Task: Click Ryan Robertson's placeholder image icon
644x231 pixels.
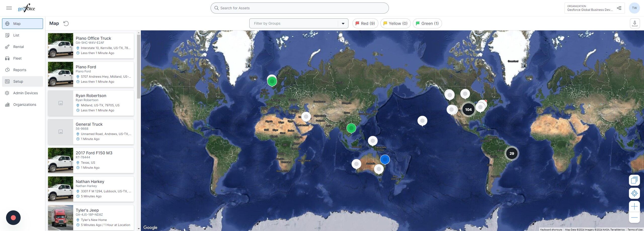Action: 61,103
